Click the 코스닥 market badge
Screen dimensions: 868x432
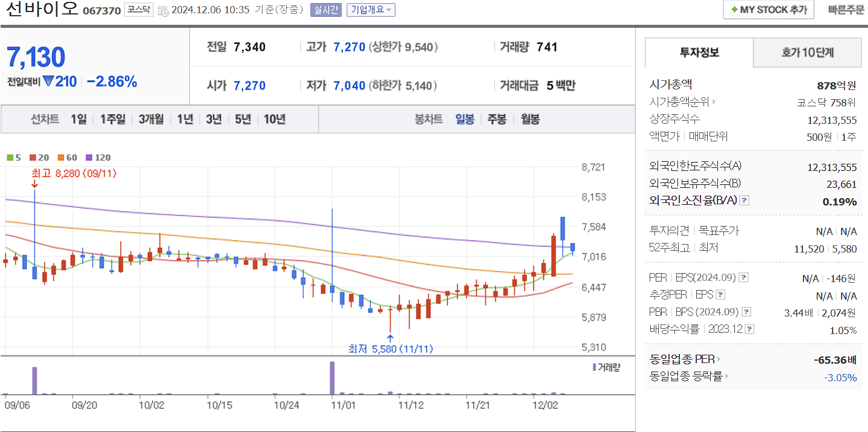(x=139, y=10)
